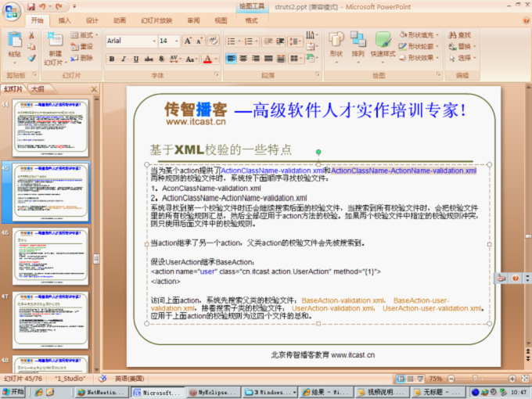Save the presentation with the floppy icon
Image resolution: width=532 pixels, height=399 pixels.
pos(31,6)
